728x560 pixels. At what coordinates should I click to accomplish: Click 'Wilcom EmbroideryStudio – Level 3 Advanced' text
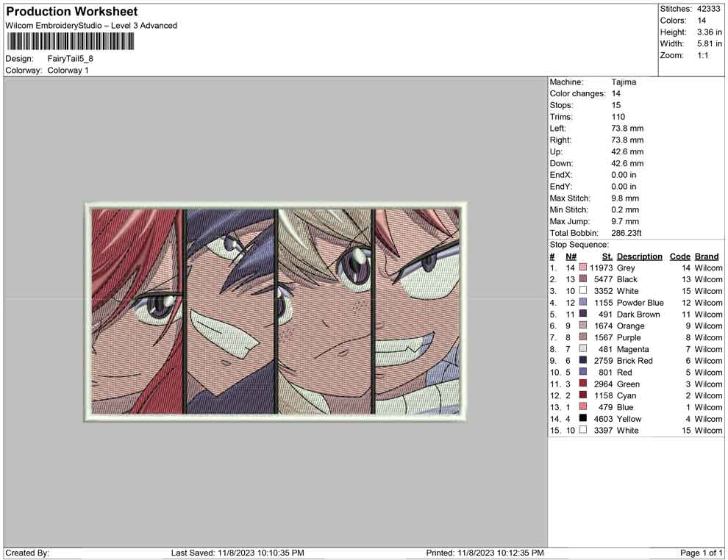[91, 26]
